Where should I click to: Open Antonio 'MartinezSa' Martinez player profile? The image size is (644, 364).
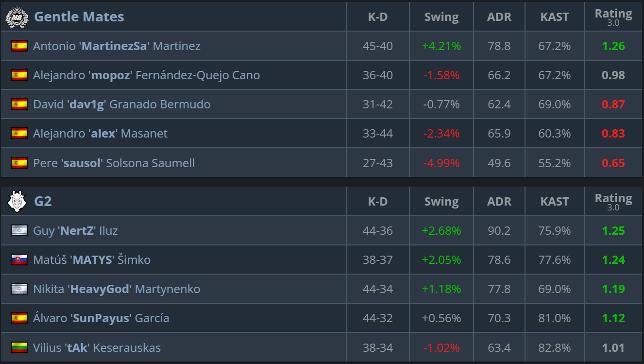point(117,46)
